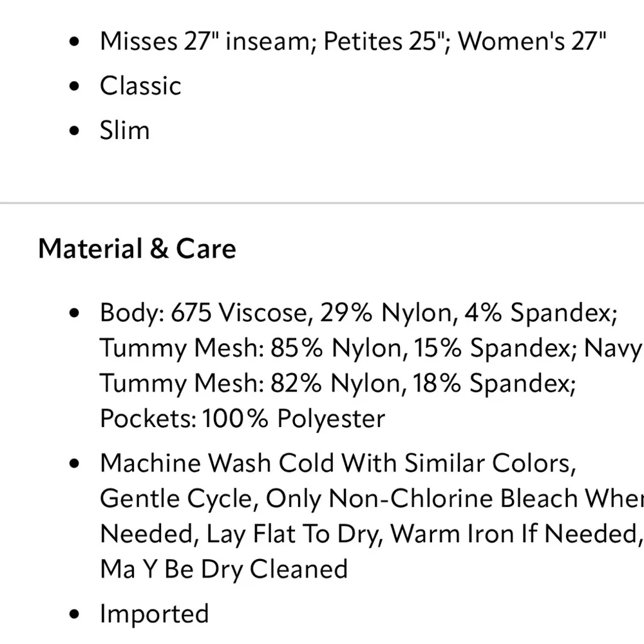Image resolution: width=644 pixels, height=644 pixels.
Task: Click the divider line above Material & Care
Action: click(x=322, y=203)
